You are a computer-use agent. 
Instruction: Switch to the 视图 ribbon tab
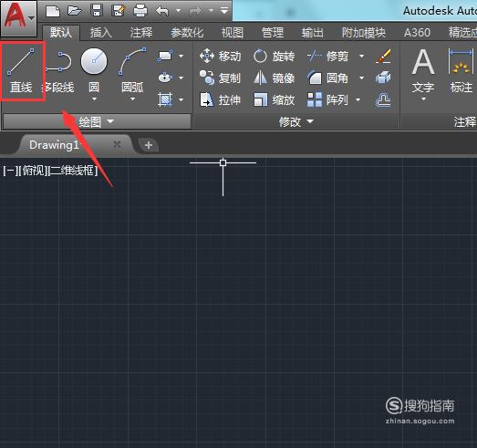click(233, 32)
